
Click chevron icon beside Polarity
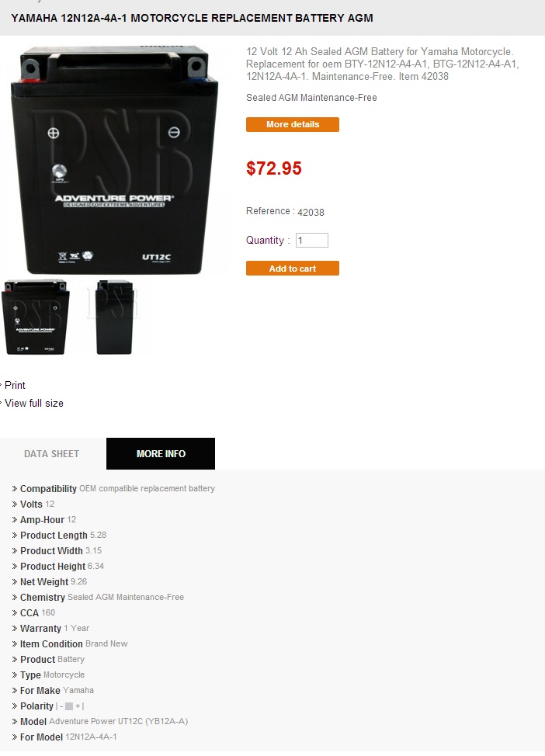coord(15,706)
